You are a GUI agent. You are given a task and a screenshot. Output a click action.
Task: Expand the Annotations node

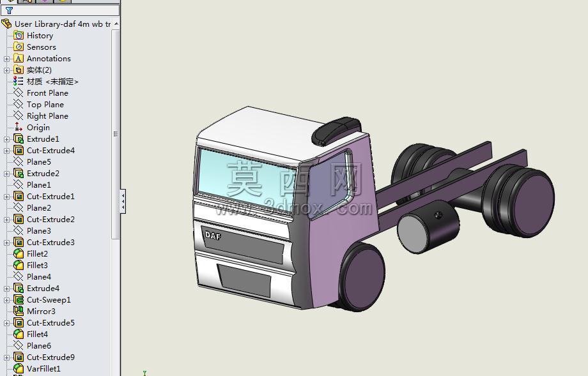tap(7, 59)
